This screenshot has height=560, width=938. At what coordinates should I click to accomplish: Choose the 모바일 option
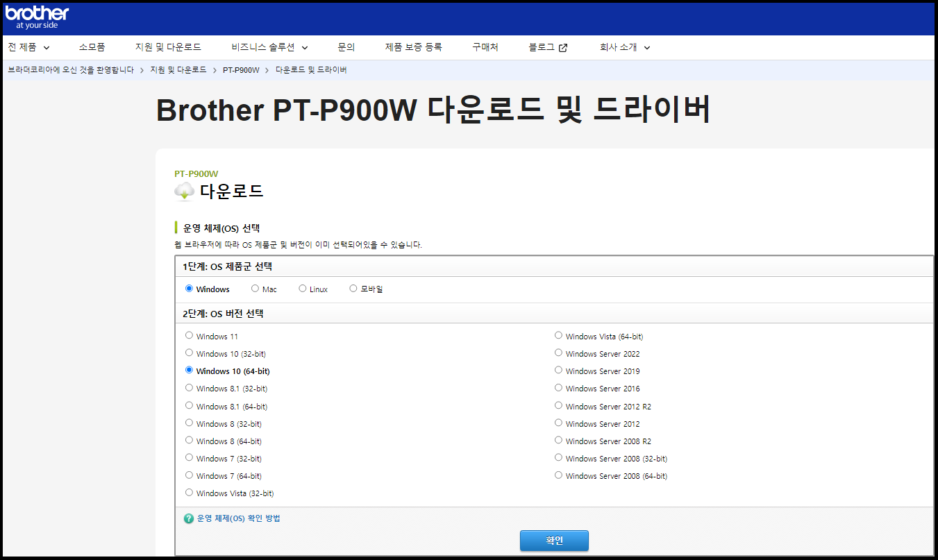[353, 288]
